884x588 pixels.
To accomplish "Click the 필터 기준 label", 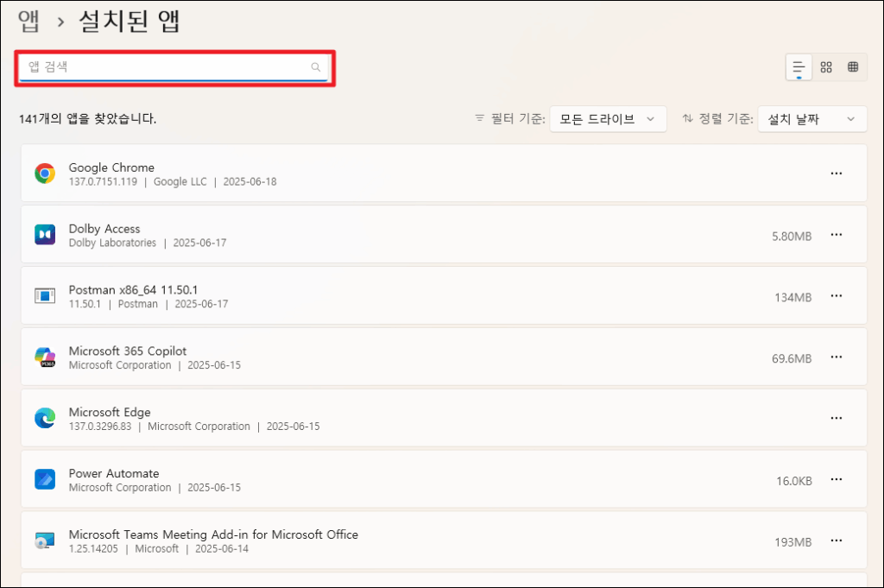I will [x=518, y=118].
